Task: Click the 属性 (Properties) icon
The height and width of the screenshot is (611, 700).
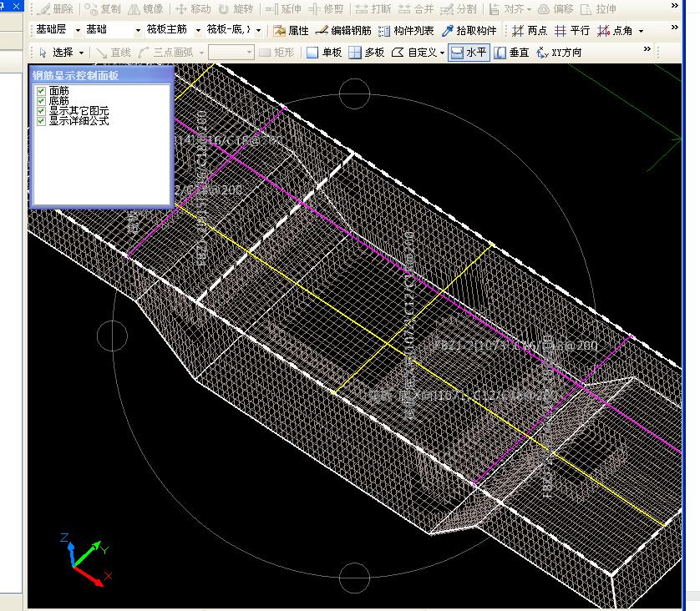Action: pyautogui.click(x=290, y=31)
